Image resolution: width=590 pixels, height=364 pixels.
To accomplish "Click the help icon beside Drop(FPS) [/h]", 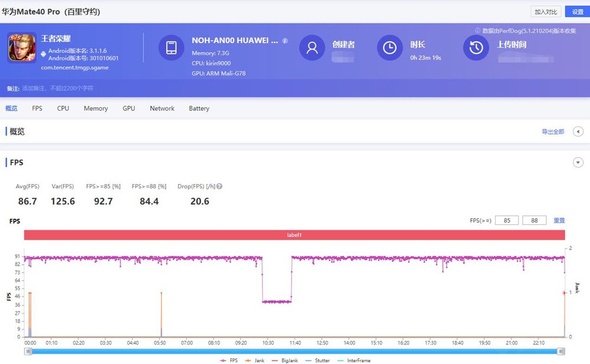I will [219, 186].
